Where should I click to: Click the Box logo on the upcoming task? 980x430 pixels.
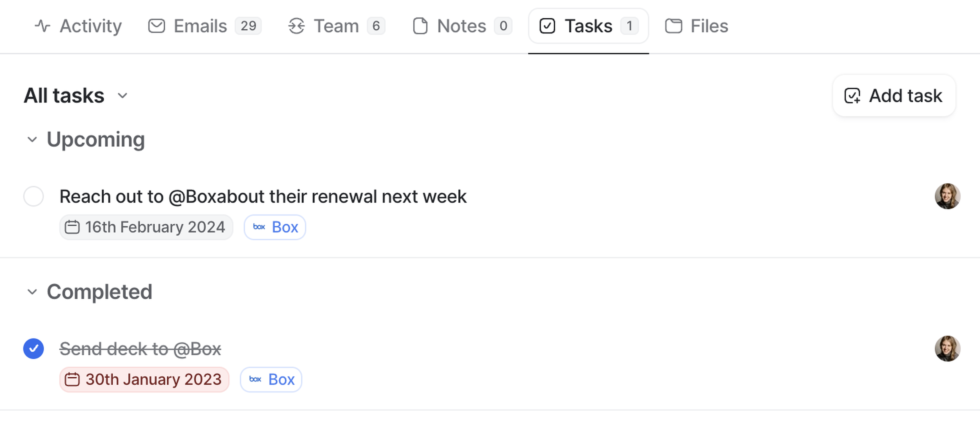(x=259, y=227)
